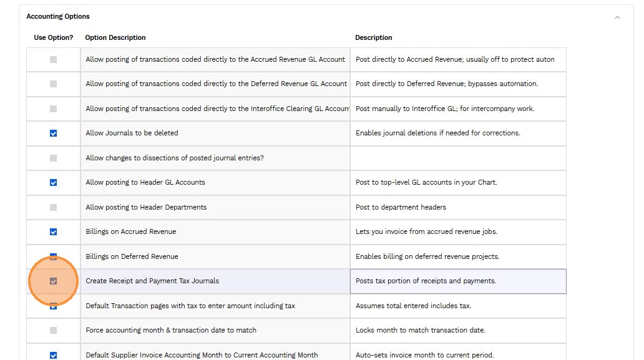Uncheck Allow Journals to be deleted
The image size is (644, 360).
point(53,133)
